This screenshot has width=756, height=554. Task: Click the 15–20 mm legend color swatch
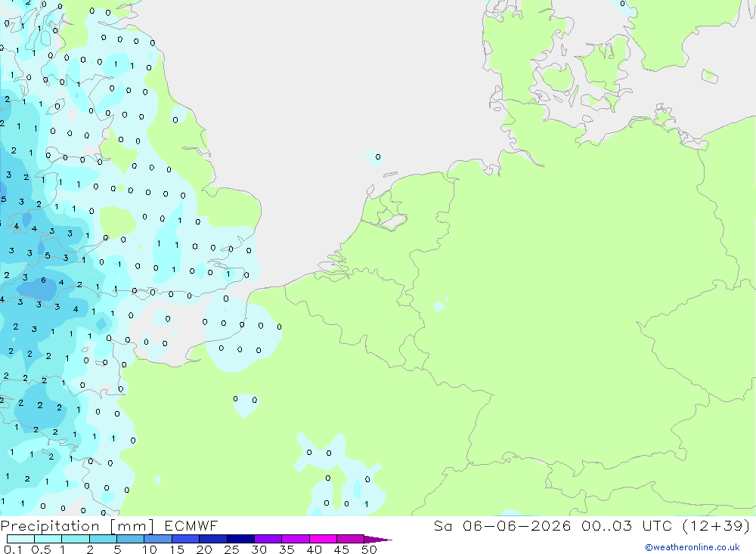(x=186, y=539)
